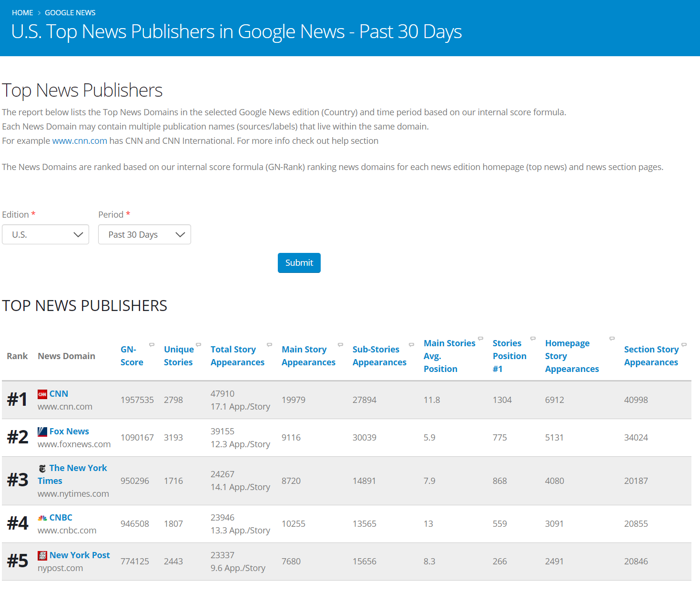Click Fox News GN-Score value 1090167
The width and height of the screenshot is (700, 592).
(x=137, y=438)
